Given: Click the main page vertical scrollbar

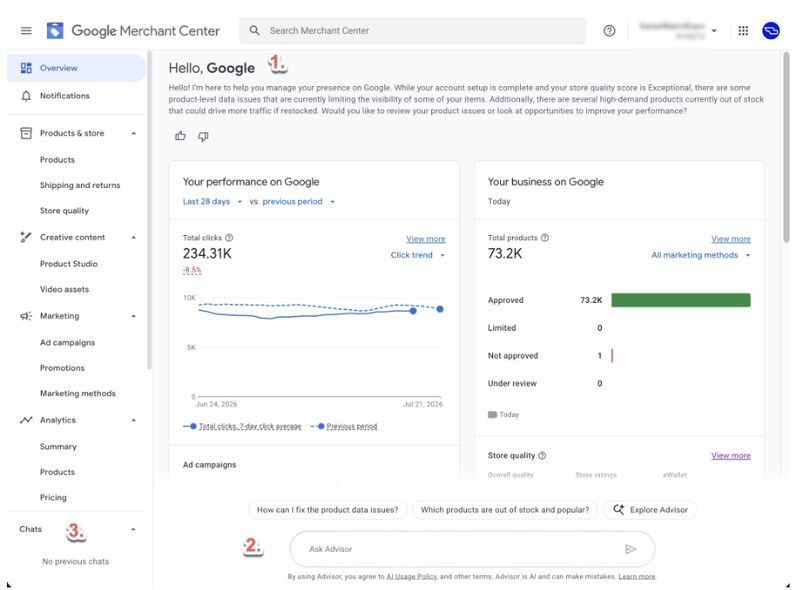Looking at the screenshot, I should [x=786, y=147].
